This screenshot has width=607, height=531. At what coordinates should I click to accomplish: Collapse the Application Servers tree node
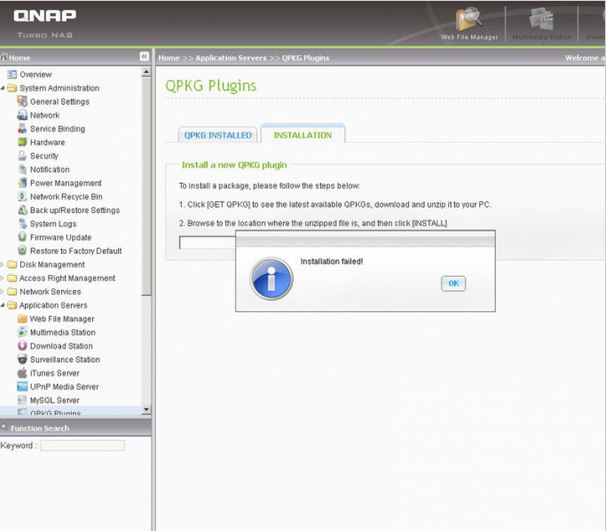(3, 305)
